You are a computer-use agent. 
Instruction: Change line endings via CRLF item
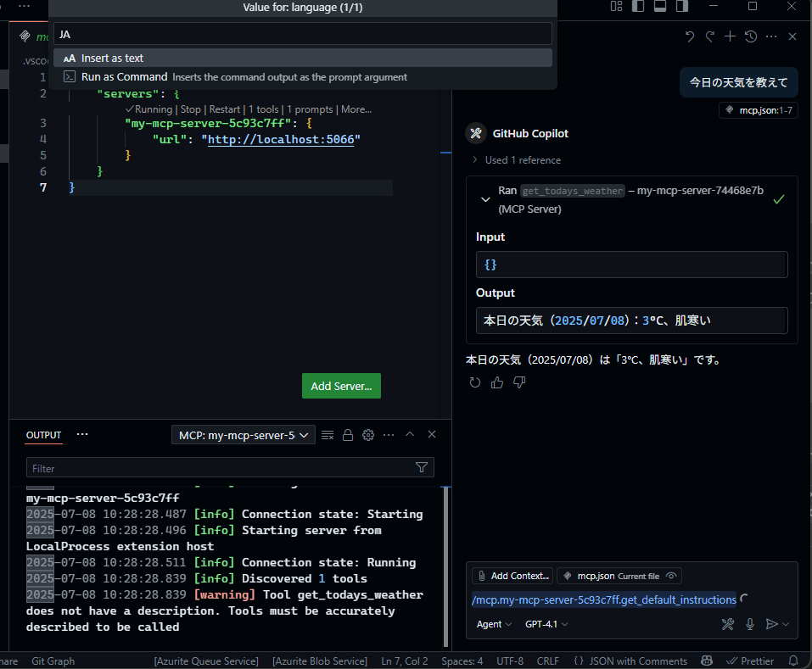point(548,661)
